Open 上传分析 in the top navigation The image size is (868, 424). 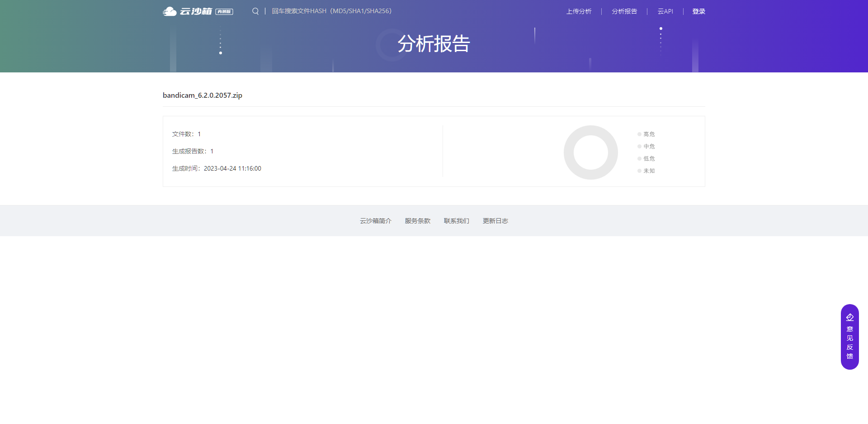(x=579, y=11)
